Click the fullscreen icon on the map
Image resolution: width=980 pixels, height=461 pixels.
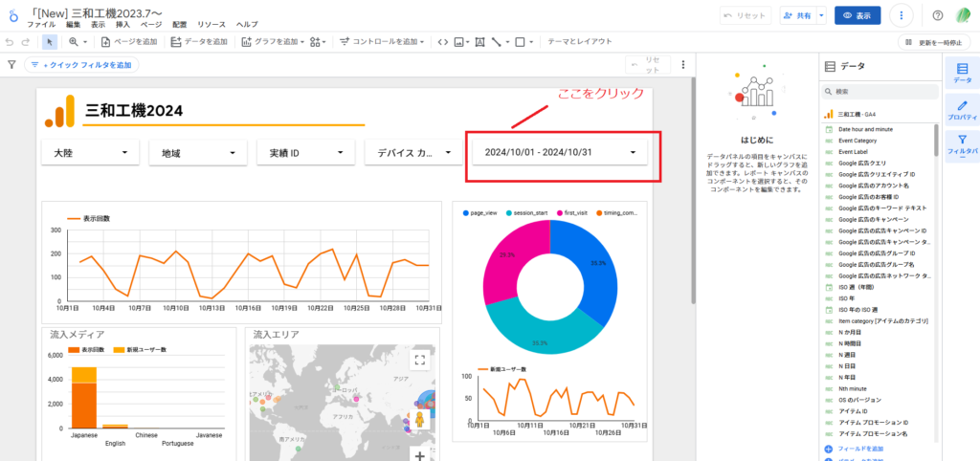[418, 361]
